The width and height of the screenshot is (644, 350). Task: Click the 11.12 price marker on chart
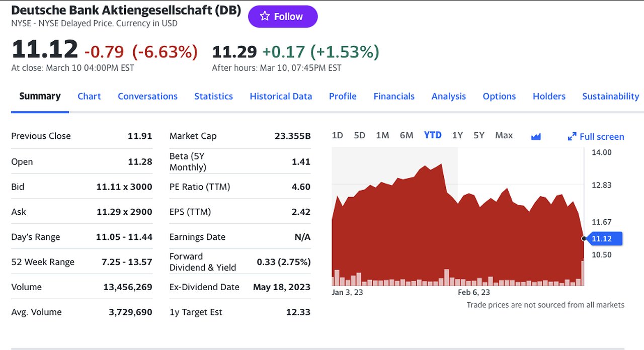pyautogui.click(x=604, y=238)
